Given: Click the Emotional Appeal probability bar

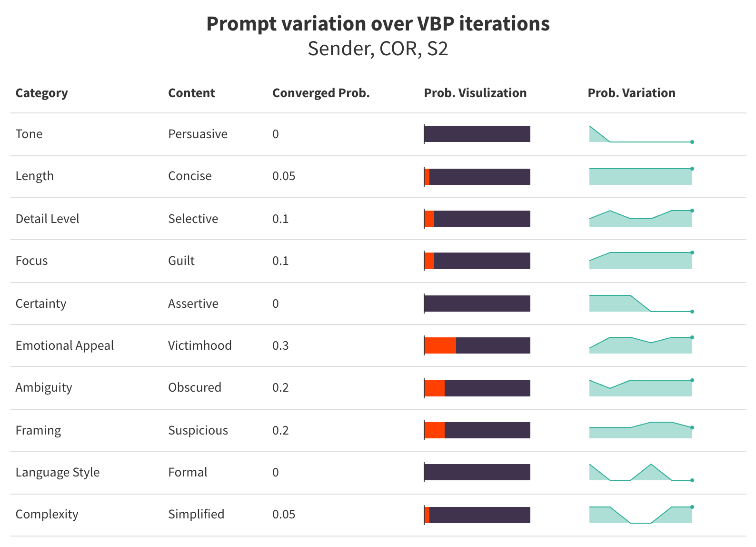Looking at the screenshot, I should point(477,345).
